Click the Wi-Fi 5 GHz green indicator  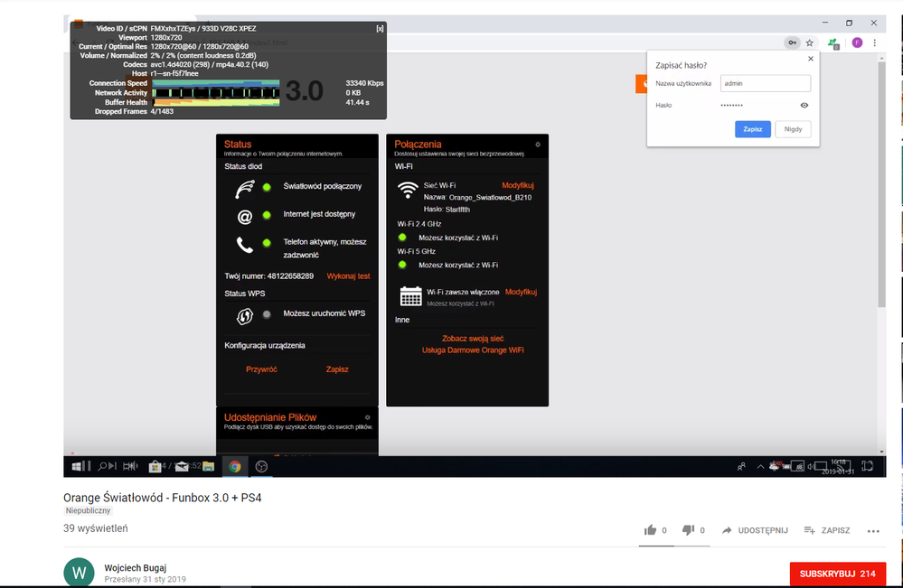(x=402, y=265)
